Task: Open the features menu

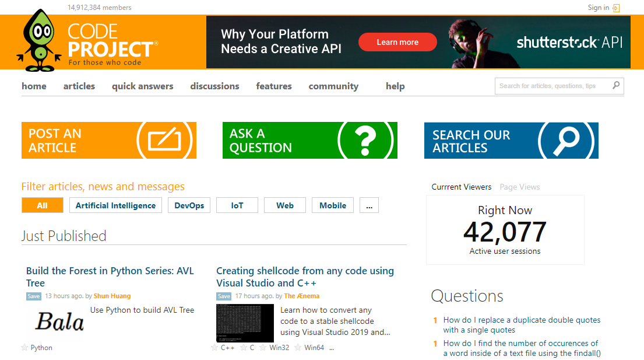Action: tap(274, 86)
